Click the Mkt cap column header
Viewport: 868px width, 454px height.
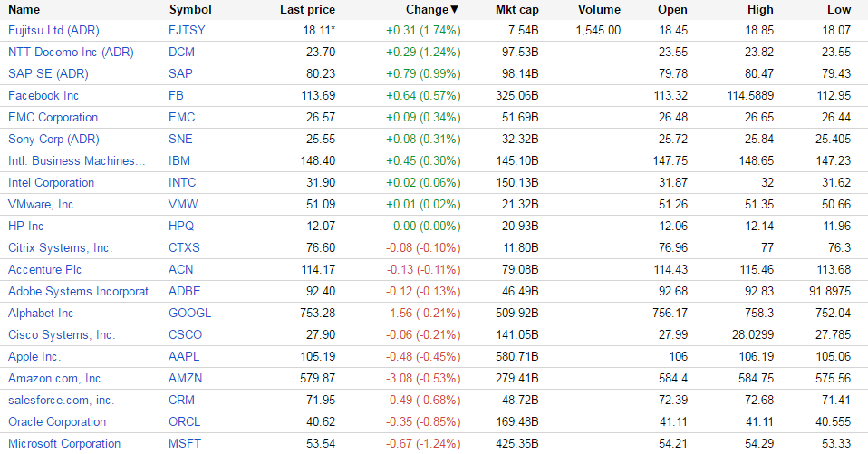pyautogui.click(x=517, y=9)
